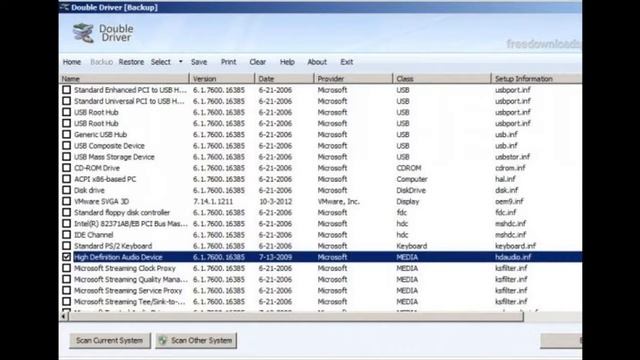Click the 7.14.1.1211 version cell

213,201
